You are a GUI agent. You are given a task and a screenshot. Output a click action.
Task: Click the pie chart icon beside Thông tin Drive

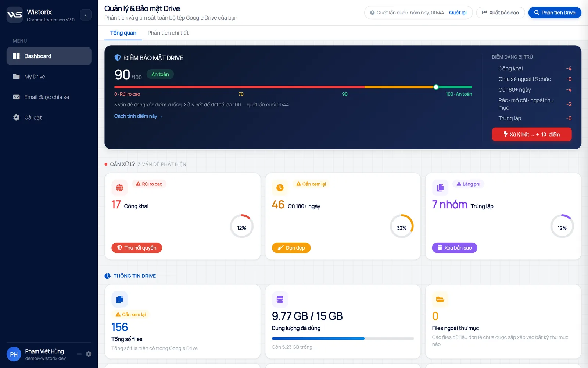click(x=108, y=276)
